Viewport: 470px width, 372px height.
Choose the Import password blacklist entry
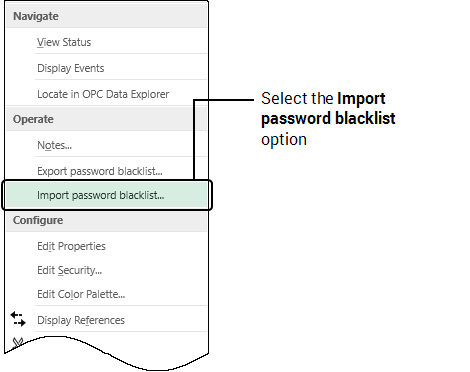[100, 195]
